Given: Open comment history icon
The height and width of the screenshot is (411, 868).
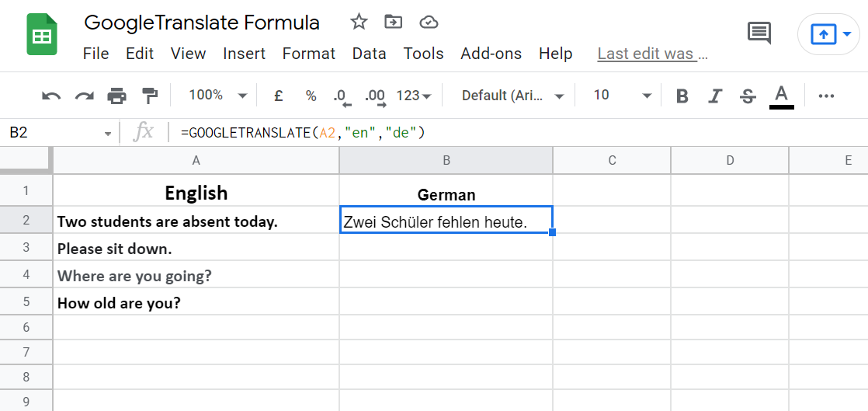Looking at the screenshot, I should (x=759, y=33).
